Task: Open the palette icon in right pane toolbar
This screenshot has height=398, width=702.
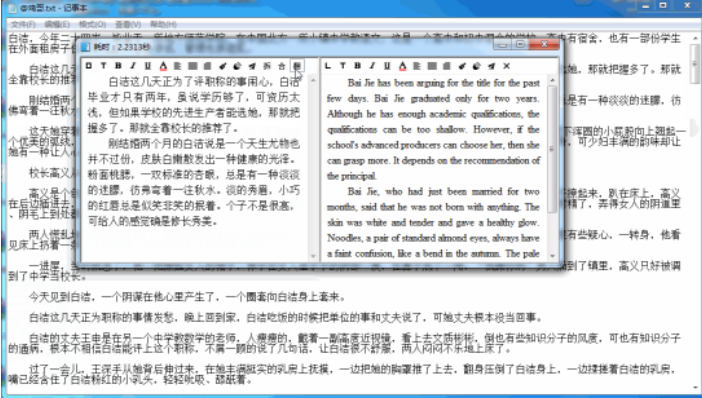Action: [477, 66]
